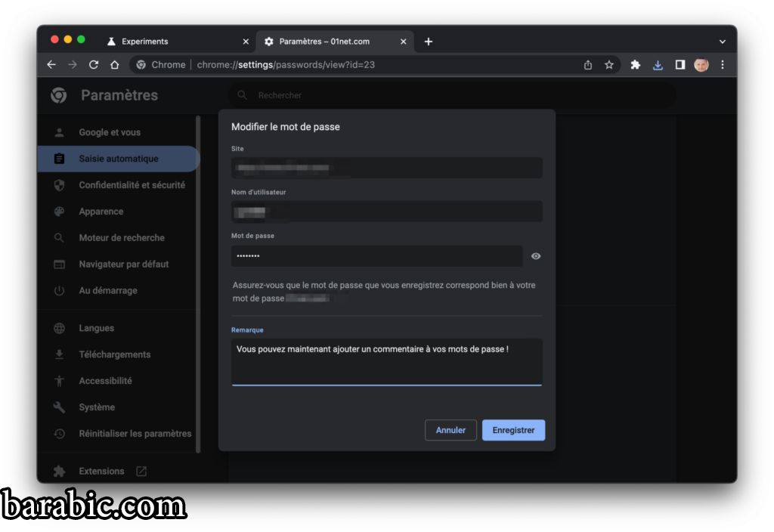Reload the page
The width and height of the screenshot is (774, 532).
[x=94, y=65]
